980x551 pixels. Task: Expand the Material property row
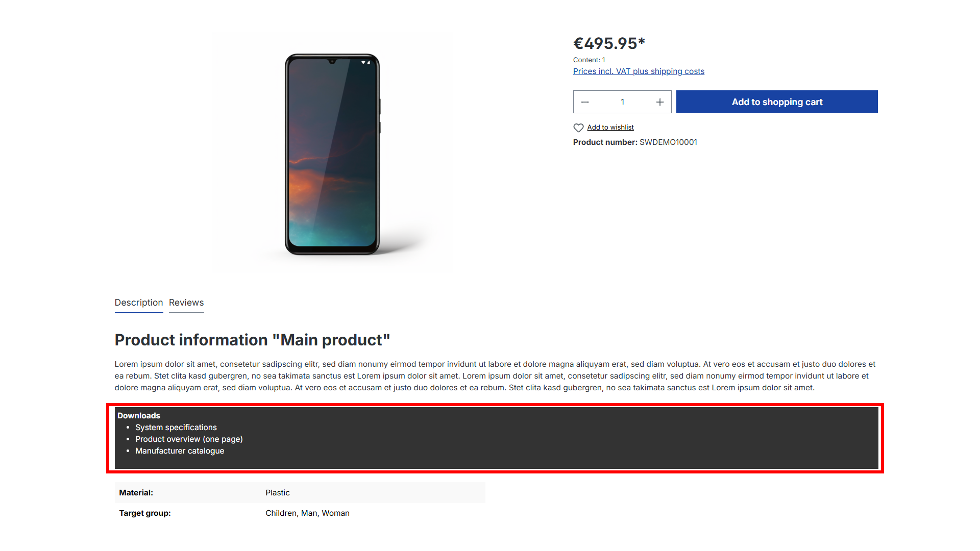300,492
